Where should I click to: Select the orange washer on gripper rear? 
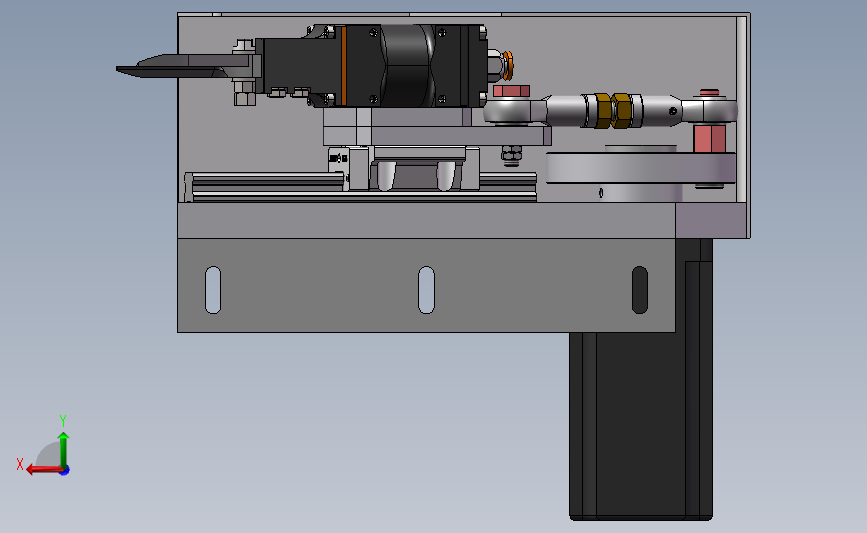(510, 65)
